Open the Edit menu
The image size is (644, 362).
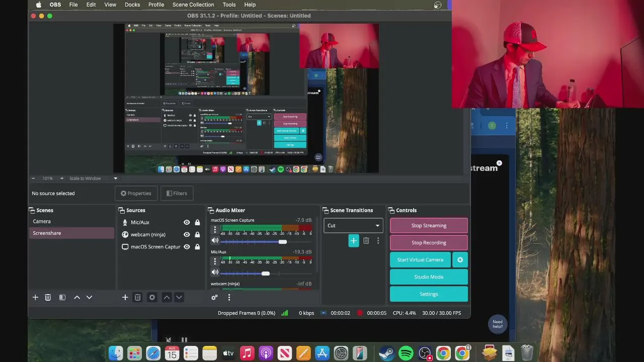tap(91, 5)
